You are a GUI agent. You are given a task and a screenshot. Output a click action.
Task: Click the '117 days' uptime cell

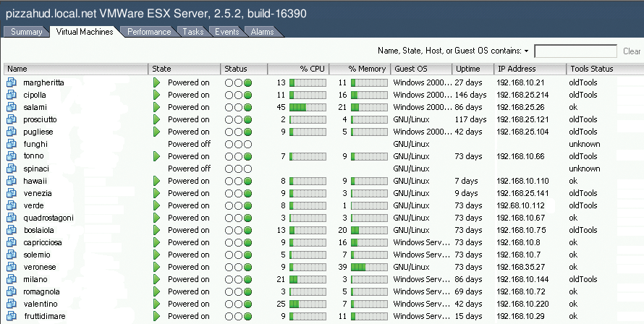coord(470,119)
